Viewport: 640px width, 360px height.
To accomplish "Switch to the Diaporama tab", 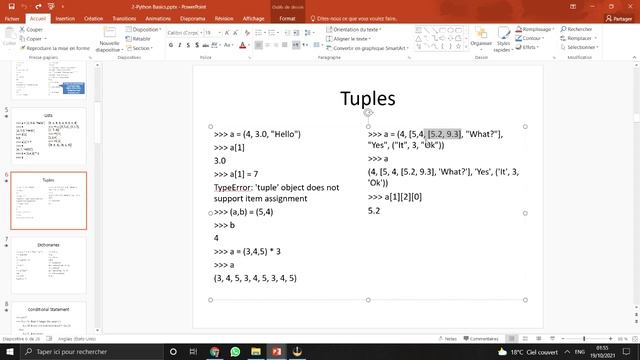I will (193, 18).
